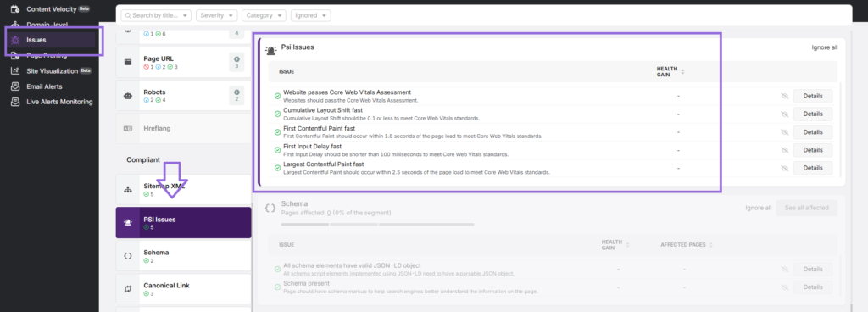Click the Psi Issues panel header icon
Viewport: 868px width, 312px height.
pos(270,49)
